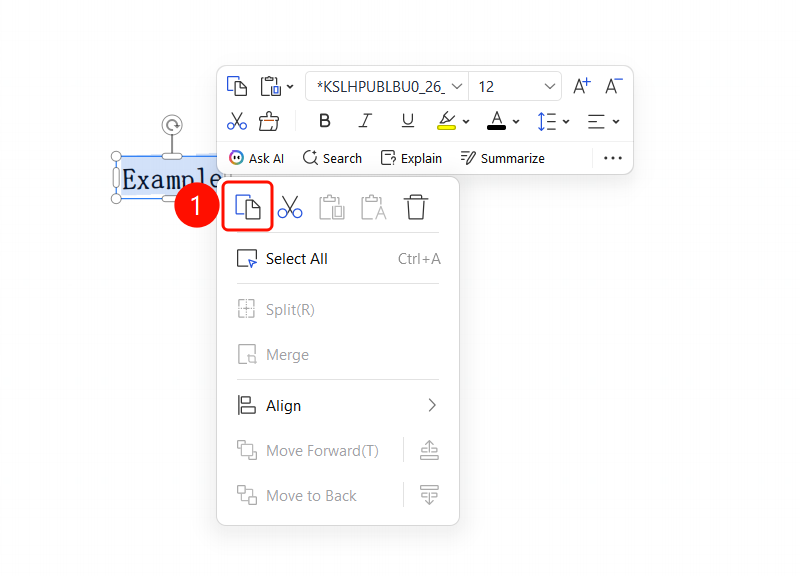Click the Cut scissors in the floating toolbar
This screenshot has width=800, height=576.
click(237, 121)
